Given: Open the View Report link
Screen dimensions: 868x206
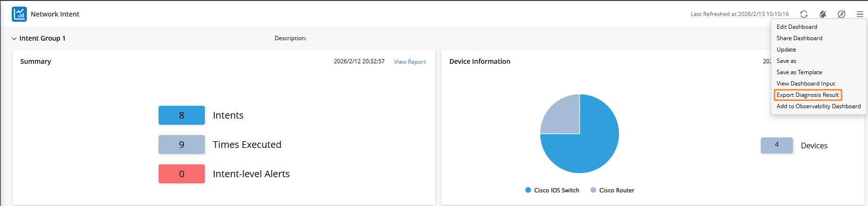Looking at the screenshot, I should pos(410,62).
